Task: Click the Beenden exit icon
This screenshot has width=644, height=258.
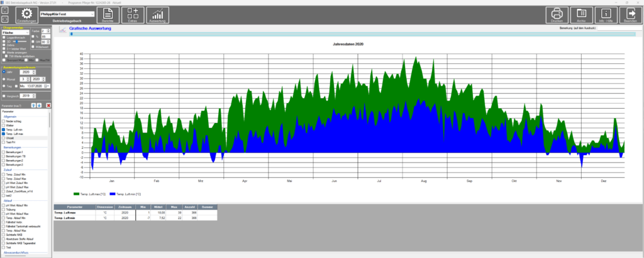Action: [630, 15]
